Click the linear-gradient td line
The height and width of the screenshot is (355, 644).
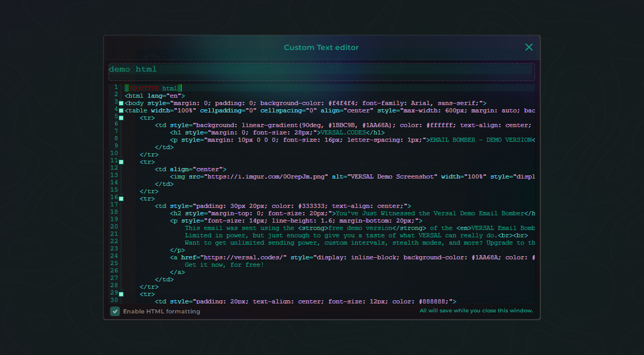(343, 125)
